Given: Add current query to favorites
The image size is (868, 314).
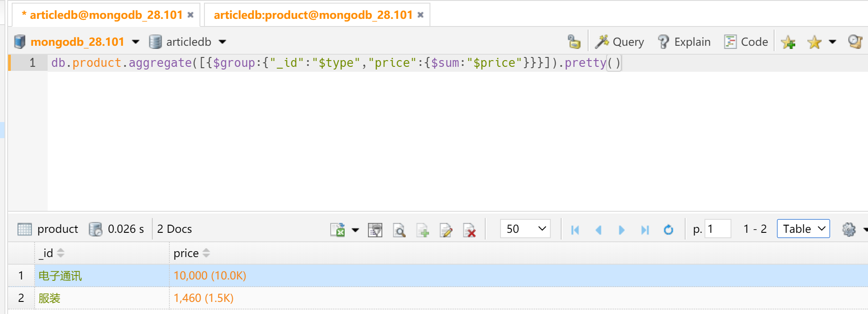Looking at the screenshot, I should coord(788,42).
